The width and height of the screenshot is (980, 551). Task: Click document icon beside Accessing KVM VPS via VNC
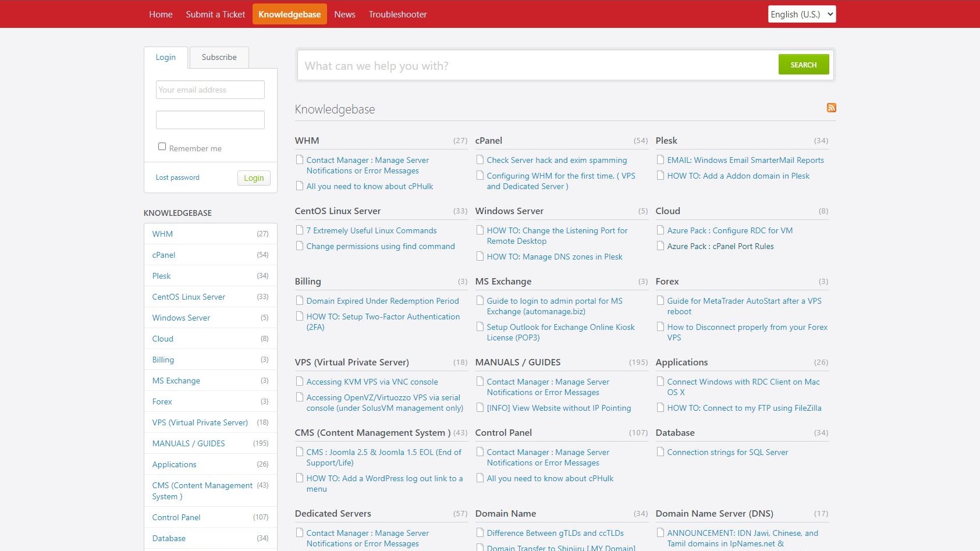[x=300, y=382]
